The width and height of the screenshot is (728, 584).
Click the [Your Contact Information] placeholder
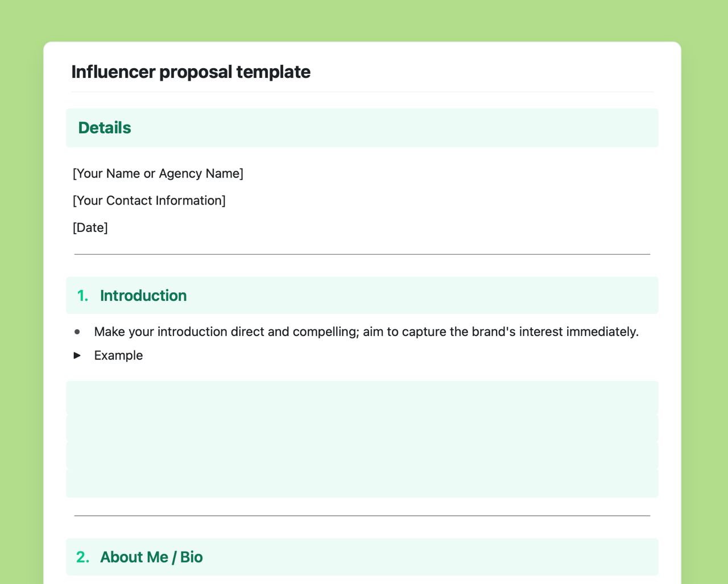[x=149, y=200]
